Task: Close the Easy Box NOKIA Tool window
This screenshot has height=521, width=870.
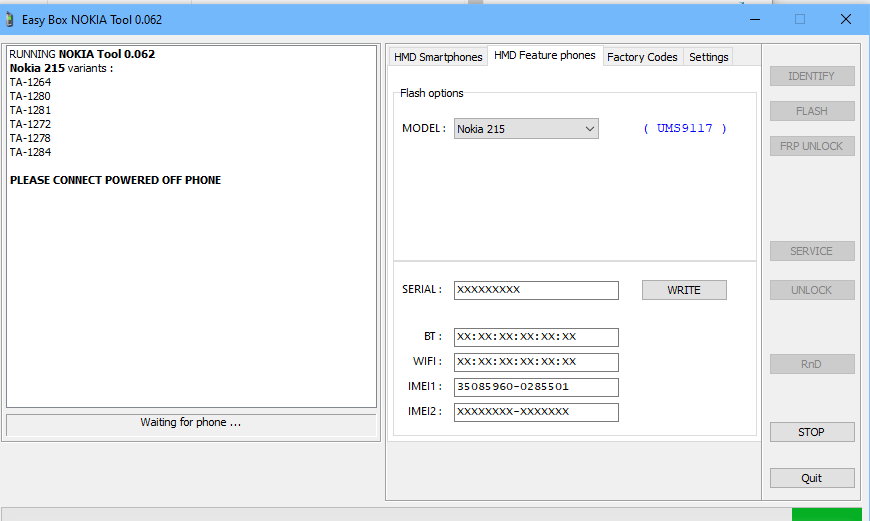Action: coord(846,19)
